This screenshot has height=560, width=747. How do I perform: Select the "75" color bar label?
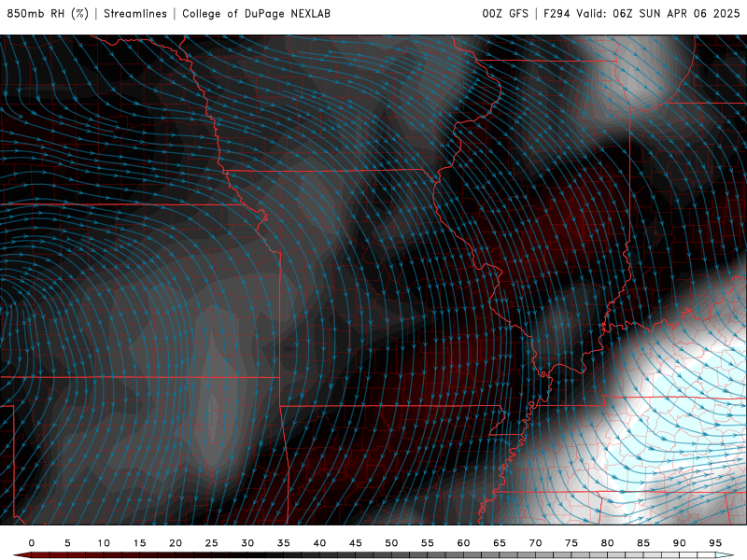[571, 543]
